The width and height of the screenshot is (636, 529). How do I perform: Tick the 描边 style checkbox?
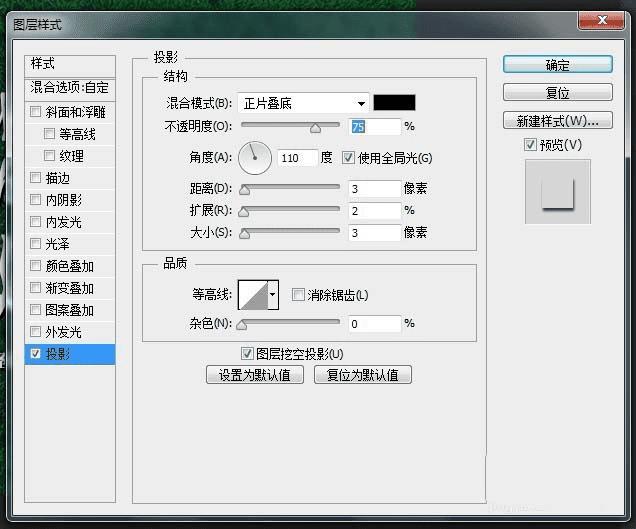tap(36, 177)
